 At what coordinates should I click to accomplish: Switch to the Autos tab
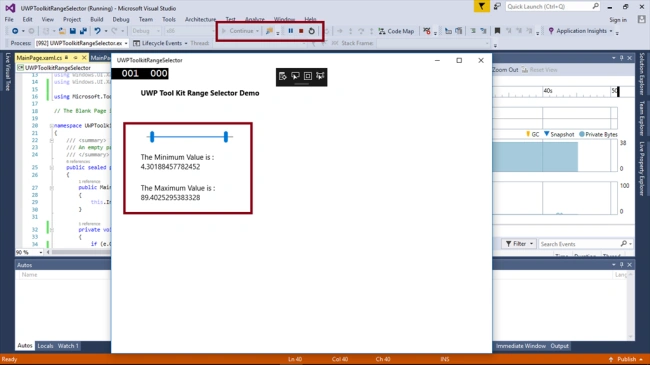tap(24, 346)
